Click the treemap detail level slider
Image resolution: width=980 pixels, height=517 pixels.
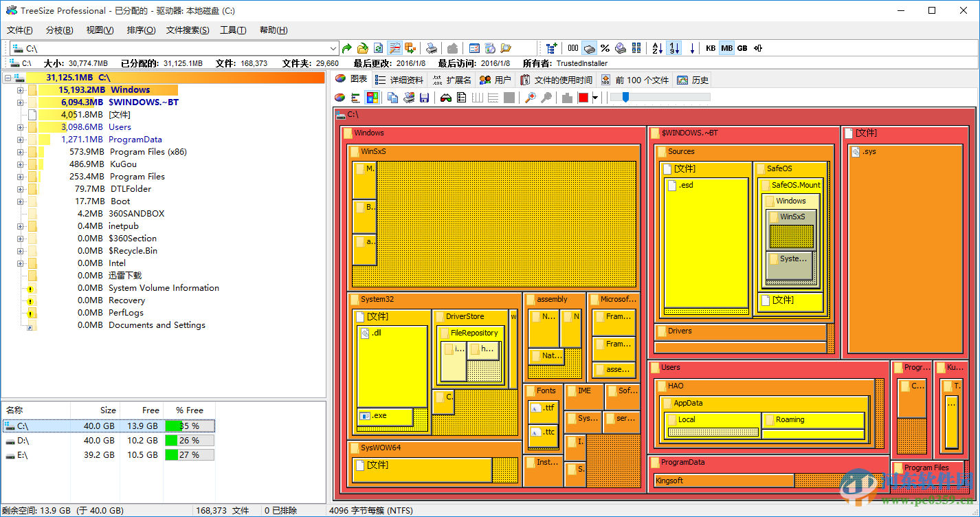coord(625,97)
